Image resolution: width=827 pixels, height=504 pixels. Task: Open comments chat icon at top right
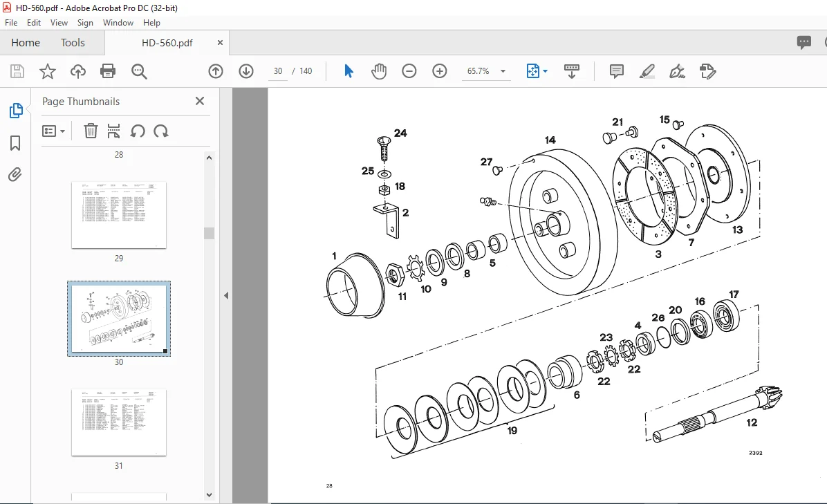pos(803,43)
